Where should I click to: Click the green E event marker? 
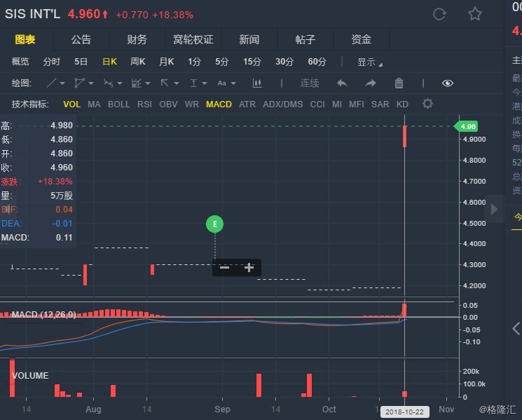tap(215, 224)
